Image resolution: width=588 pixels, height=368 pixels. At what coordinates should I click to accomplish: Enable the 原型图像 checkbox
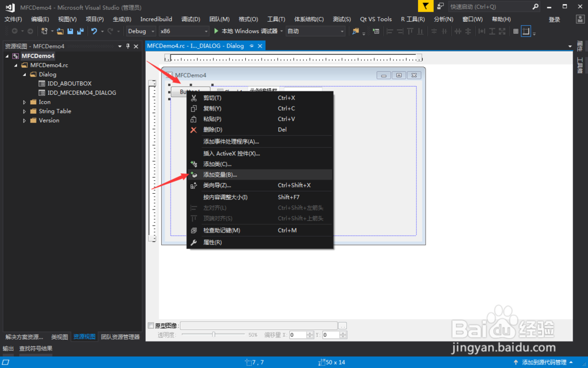click(151, 325)
